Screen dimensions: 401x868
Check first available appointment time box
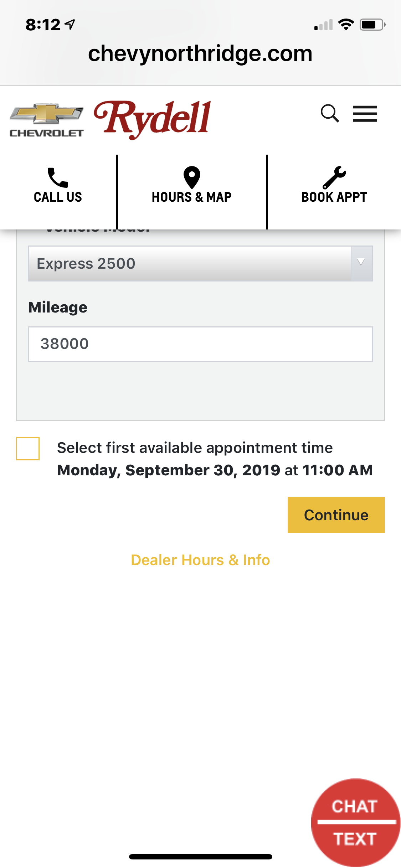[28, 448]
